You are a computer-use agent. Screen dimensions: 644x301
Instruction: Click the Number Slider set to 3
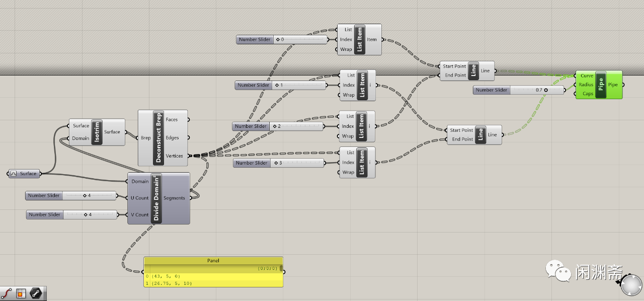(x=279, y=163)
